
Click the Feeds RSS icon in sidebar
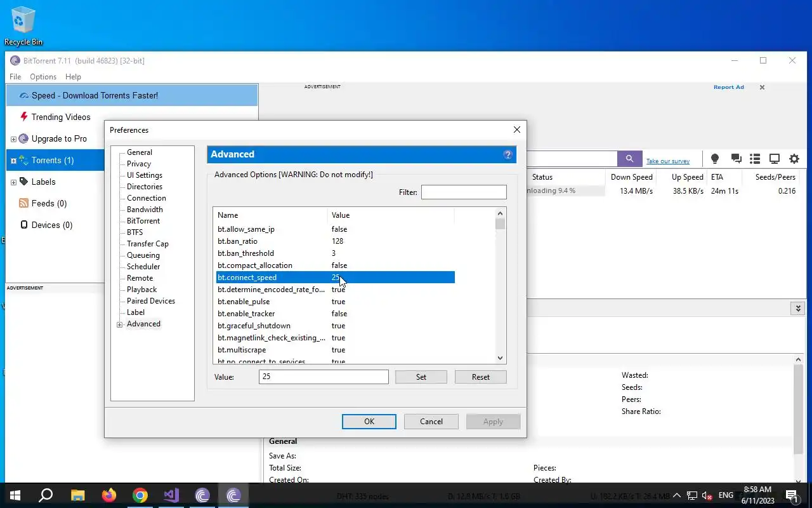24,203
